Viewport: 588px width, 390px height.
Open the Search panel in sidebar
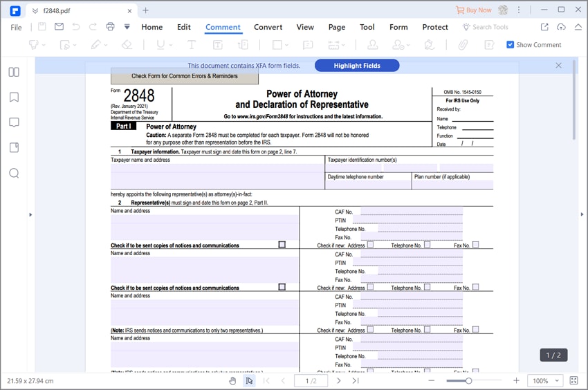tap(14, 174)
